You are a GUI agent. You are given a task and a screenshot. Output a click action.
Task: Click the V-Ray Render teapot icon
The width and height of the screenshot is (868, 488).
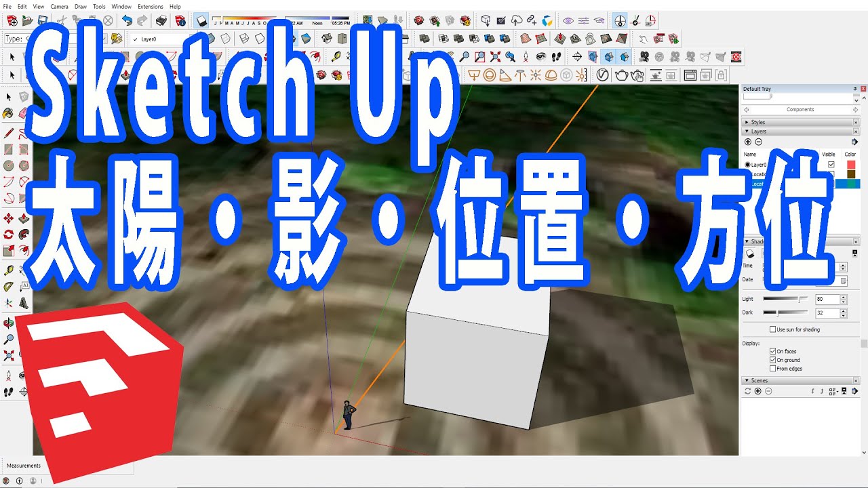coord(621,75)
